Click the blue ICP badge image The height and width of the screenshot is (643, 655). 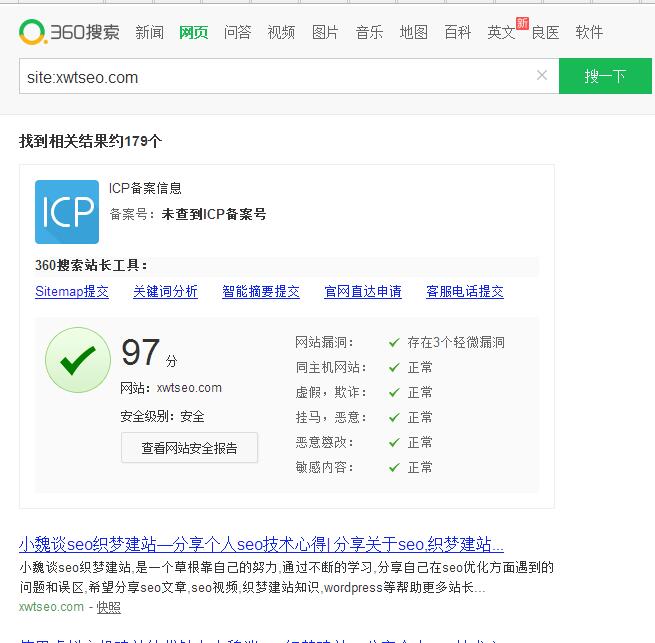[67, 212]
